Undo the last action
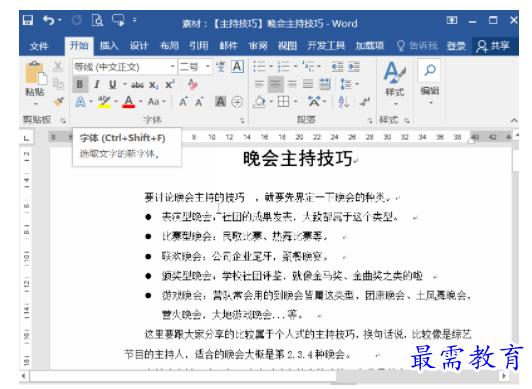 click(x=49, y=20)
